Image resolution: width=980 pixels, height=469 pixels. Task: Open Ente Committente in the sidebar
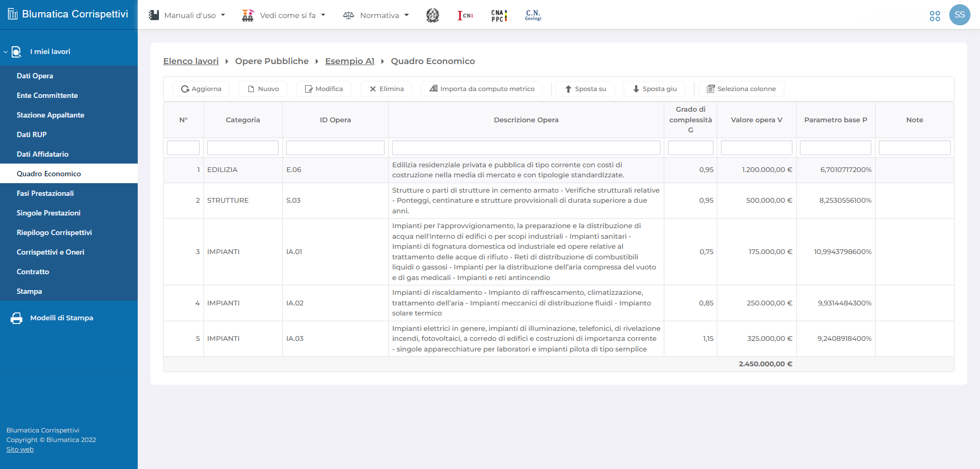(69, 95)
